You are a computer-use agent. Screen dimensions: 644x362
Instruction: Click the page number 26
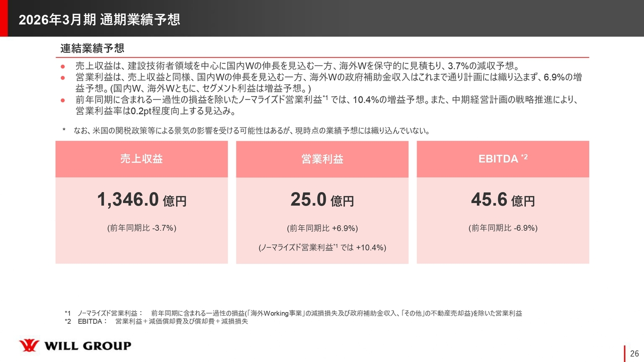pyautogui.click(x=634, y=353)
